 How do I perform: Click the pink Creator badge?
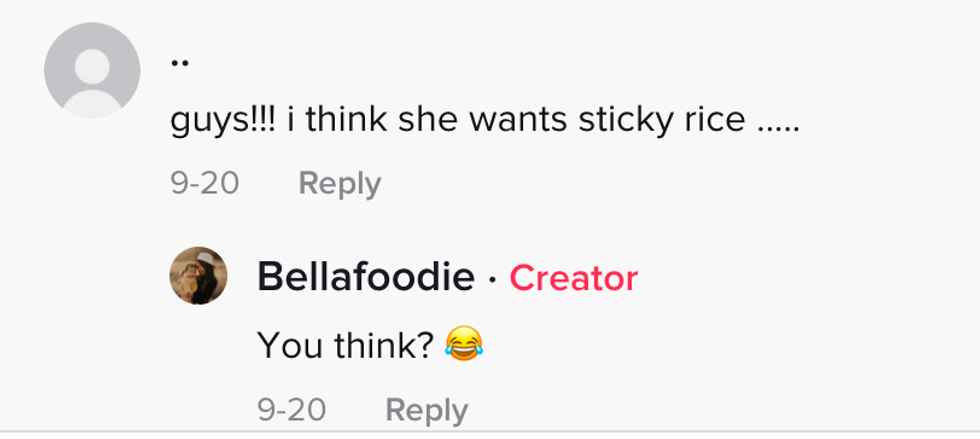tap(573, 278)
